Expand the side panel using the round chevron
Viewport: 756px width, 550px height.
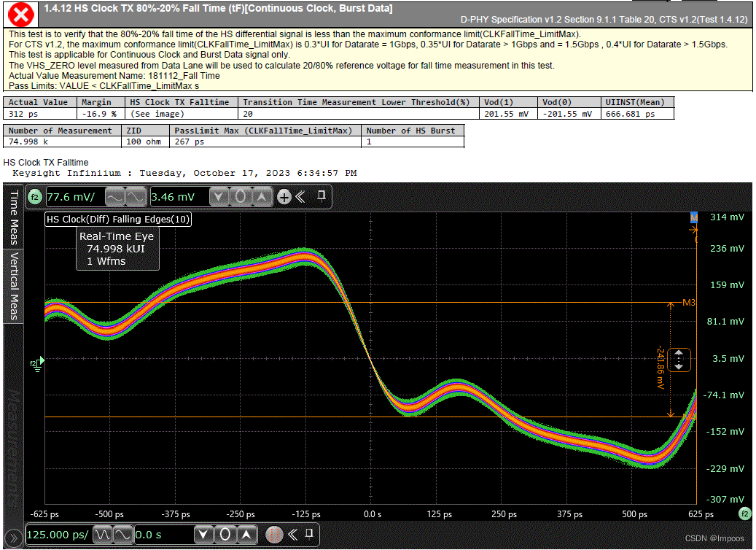14,538
